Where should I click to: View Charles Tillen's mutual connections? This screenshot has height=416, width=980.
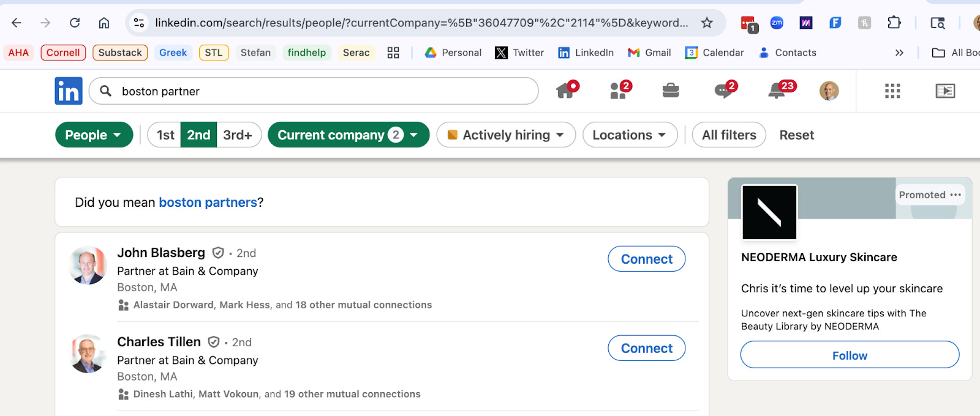(x=277, y=394)
